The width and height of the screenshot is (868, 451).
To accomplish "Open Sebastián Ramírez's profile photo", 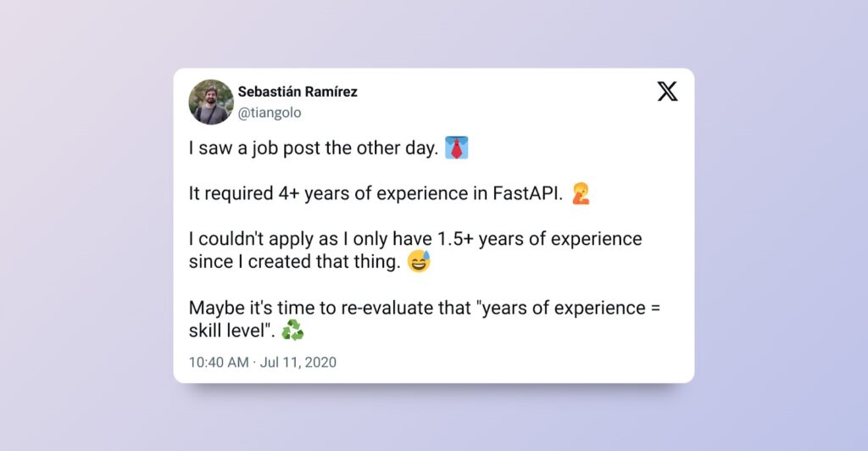I will pos(210,102).
